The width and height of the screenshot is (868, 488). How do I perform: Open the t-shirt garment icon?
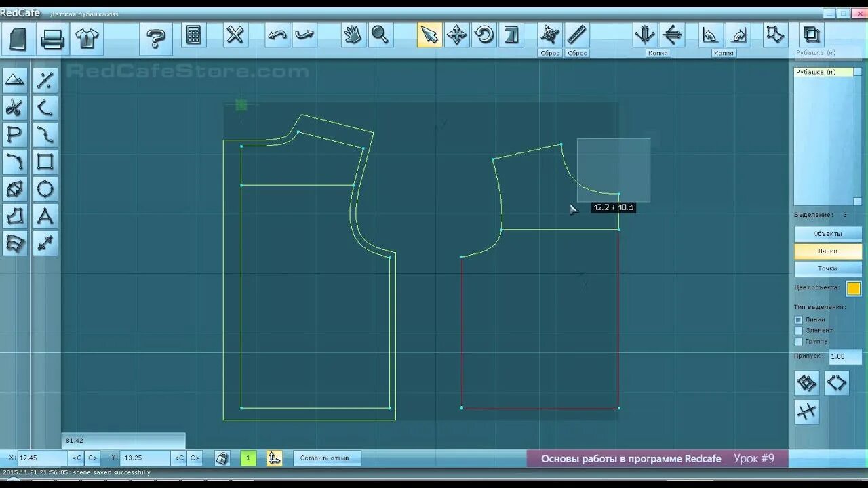87,38
